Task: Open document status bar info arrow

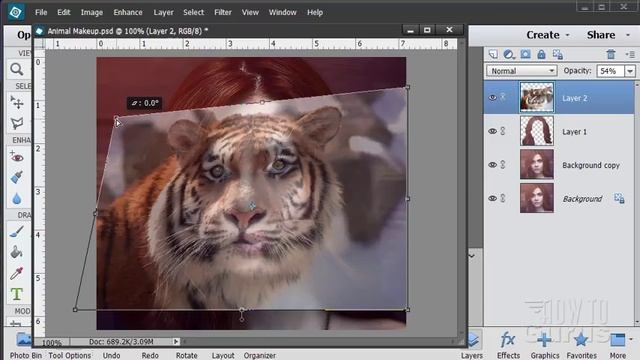Action: [x=176, y=341]
